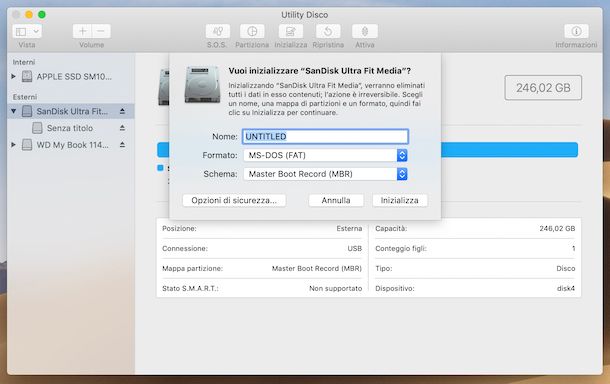Click the Disco type value
The height and width of the screenshot is (384, 610).
(565, 268)
